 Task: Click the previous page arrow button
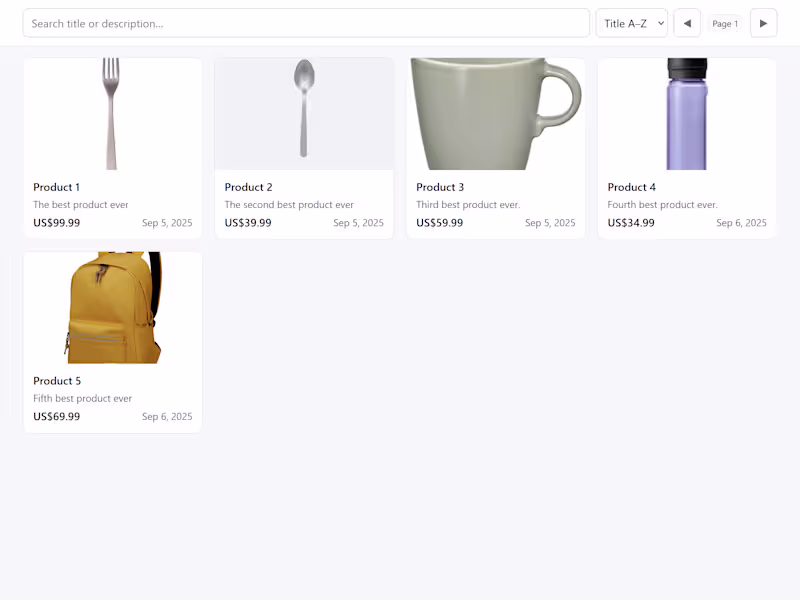(x=687, y=23)
